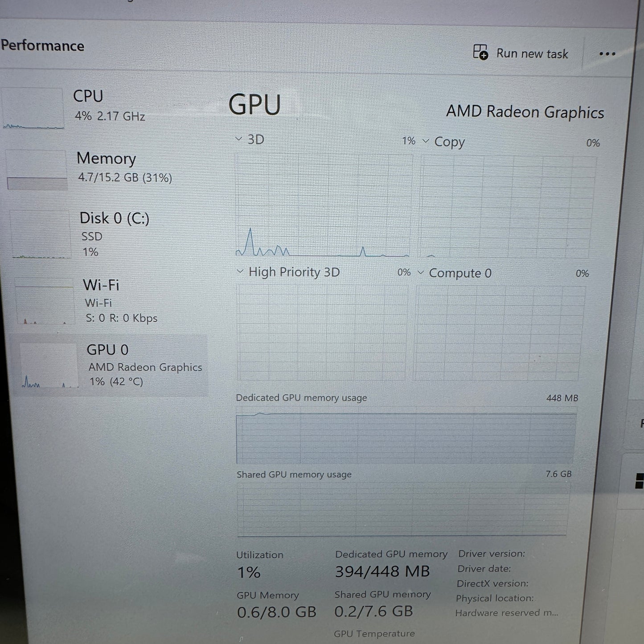The width and height of the screenshot is (644, 644).
Task: Click the Run new task icon
Action: point(480,52)
